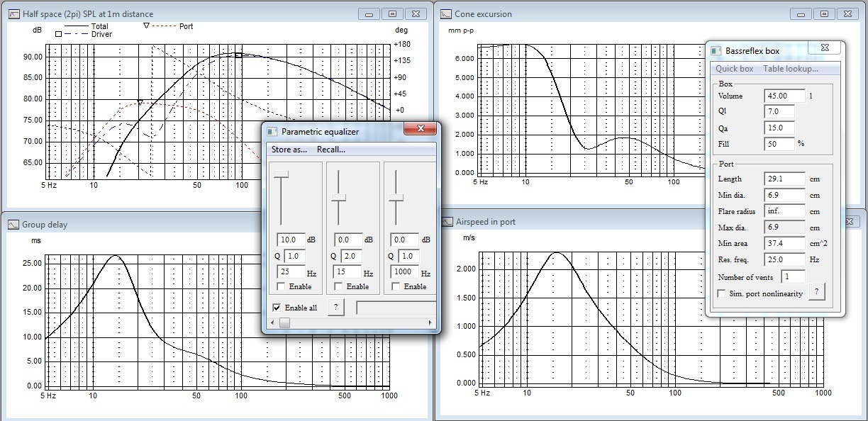
Task: Click the Half space SPL window icon
Action: [x=13, y=13]
